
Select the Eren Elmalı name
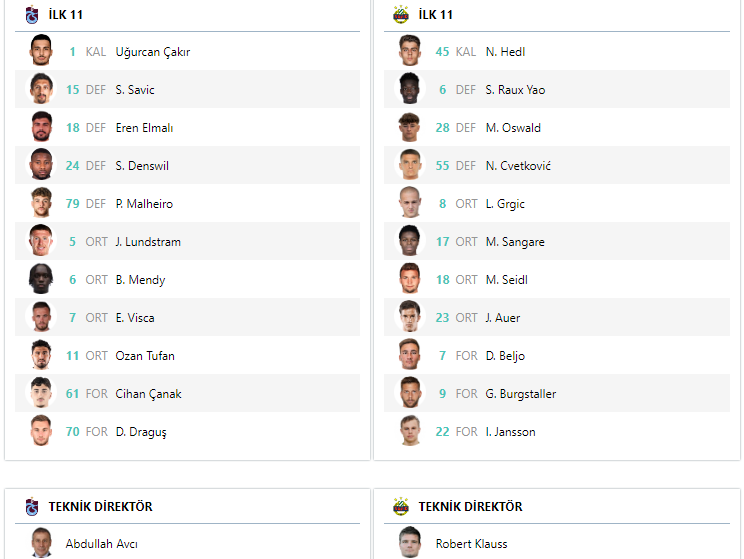[144, 128]
